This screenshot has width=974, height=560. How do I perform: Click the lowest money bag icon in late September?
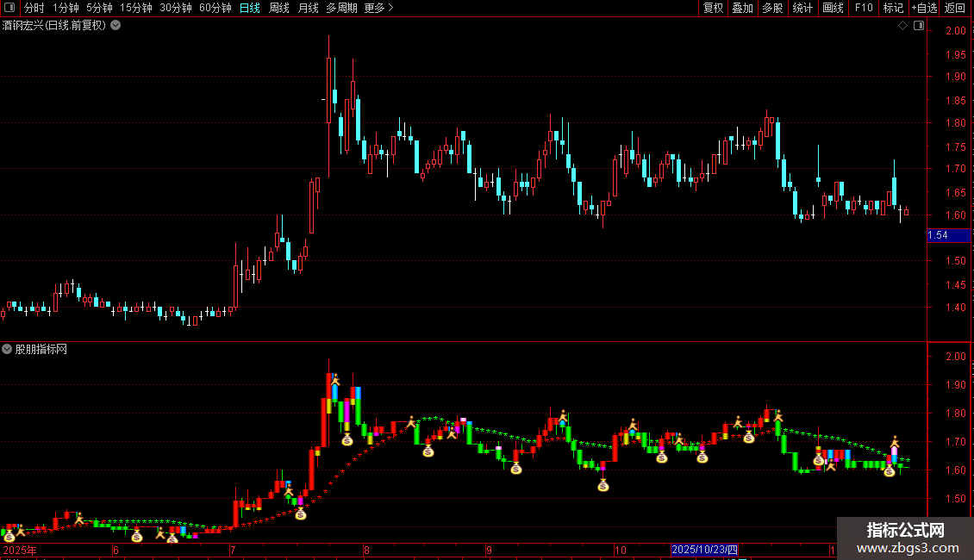603,486
